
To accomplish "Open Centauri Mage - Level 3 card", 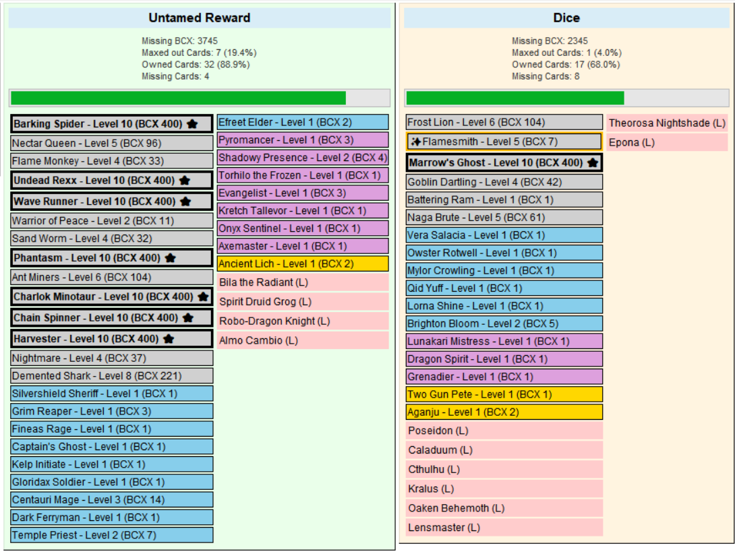I will click(x=112, y=499).
